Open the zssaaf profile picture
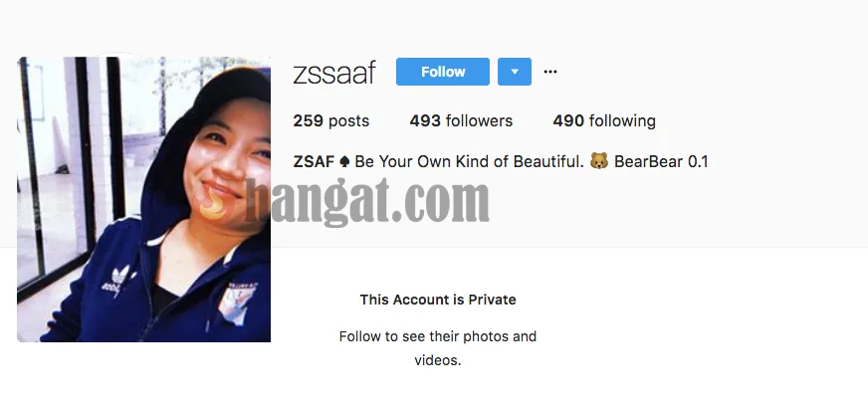This screenshot has height=406, width=868. coord(144,199)
